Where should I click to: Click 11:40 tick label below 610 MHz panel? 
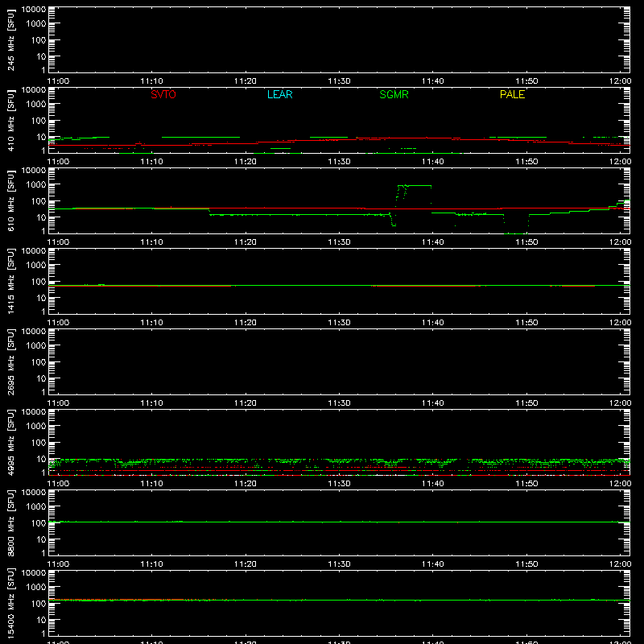(x=432, y=242)
